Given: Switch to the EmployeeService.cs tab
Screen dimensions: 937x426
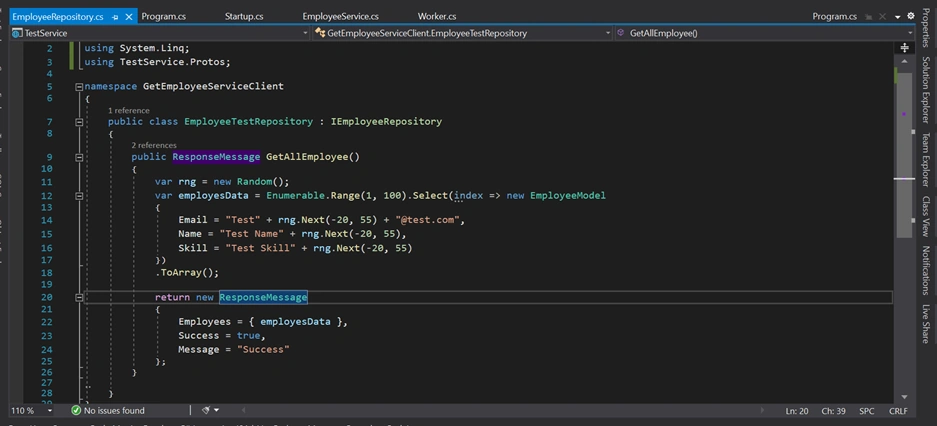Looking at the screenshot, I should pos(340,17).
